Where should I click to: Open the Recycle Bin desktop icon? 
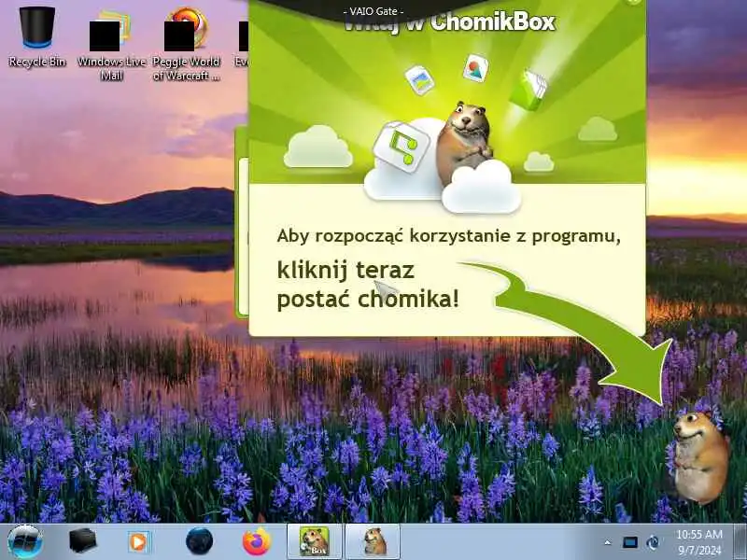pos(36,35)
